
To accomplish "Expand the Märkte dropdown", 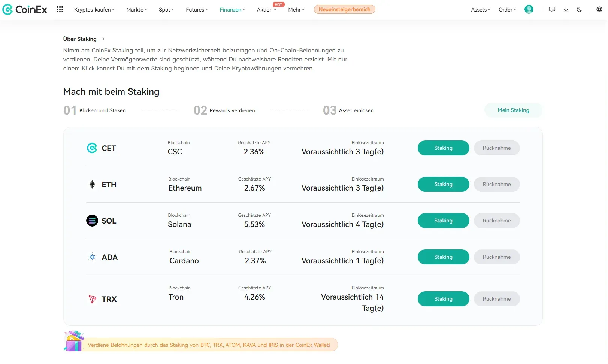I will pos(137,10).
